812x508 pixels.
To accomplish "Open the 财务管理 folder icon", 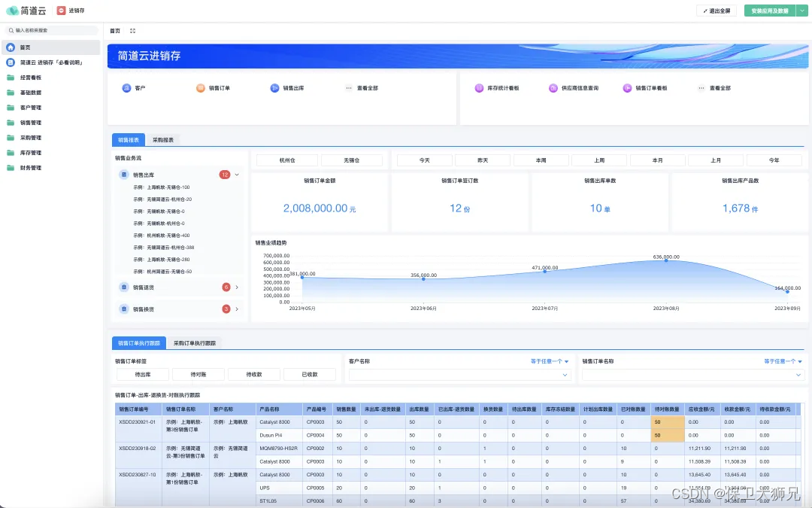I will click(11, 167).
